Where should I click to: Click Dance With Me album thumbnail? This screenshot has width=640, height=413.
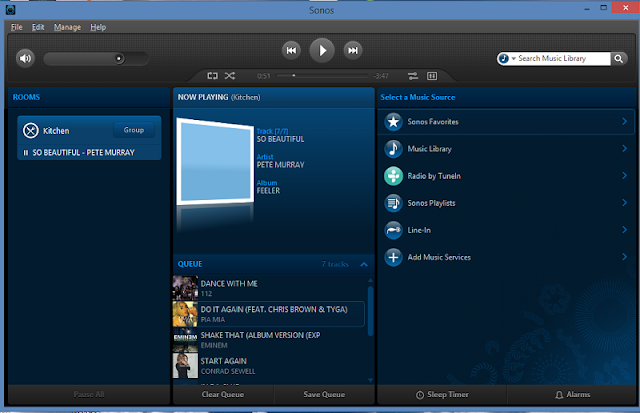pos(185,288)
